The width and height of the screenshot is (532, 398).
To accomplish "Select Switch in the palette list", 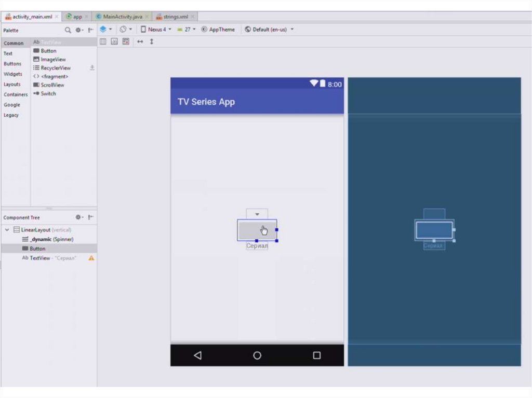I will point(48,93).
